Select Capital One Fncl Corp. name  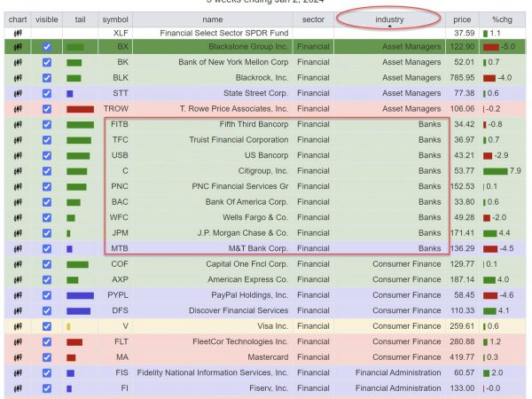click(x=247, y=264)
